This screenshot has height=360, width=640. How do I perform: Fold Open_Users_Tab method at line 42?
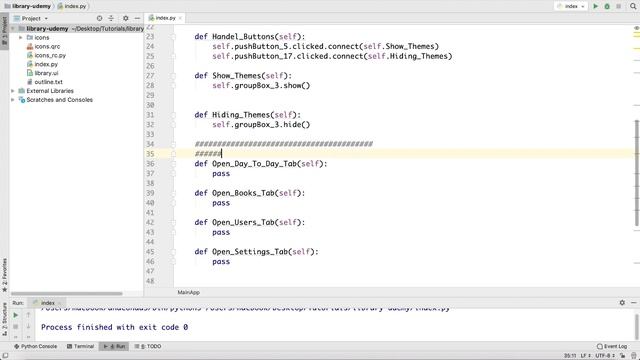[x=173, y=223]
